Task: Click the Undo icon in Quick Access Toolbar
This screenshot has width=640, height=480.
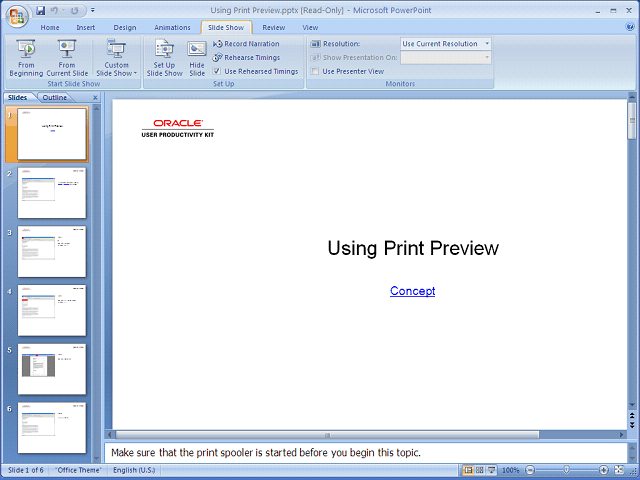Action: tap(54, 11)
